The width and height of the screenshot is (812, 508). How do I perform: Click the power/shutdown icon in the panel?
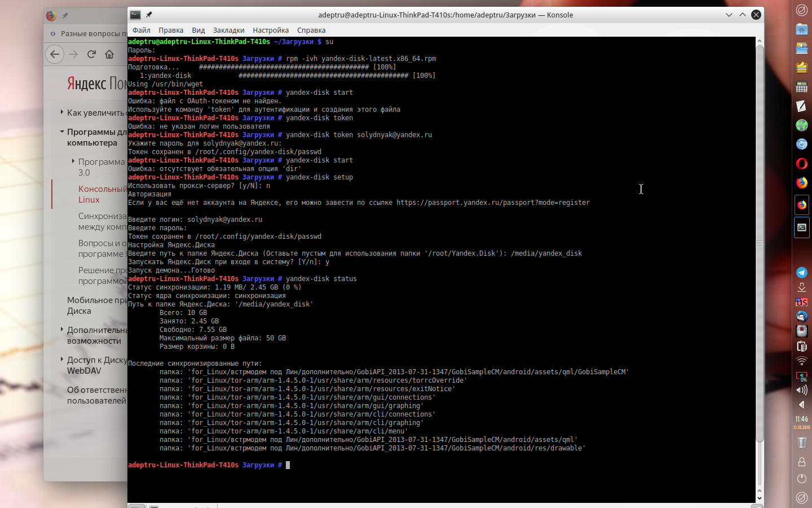click(x=801, y=479)
